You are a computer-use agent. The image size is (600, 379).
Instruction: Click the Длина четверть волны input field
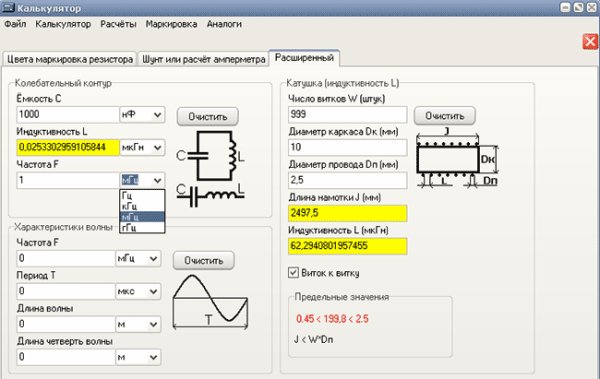[66, 357]
